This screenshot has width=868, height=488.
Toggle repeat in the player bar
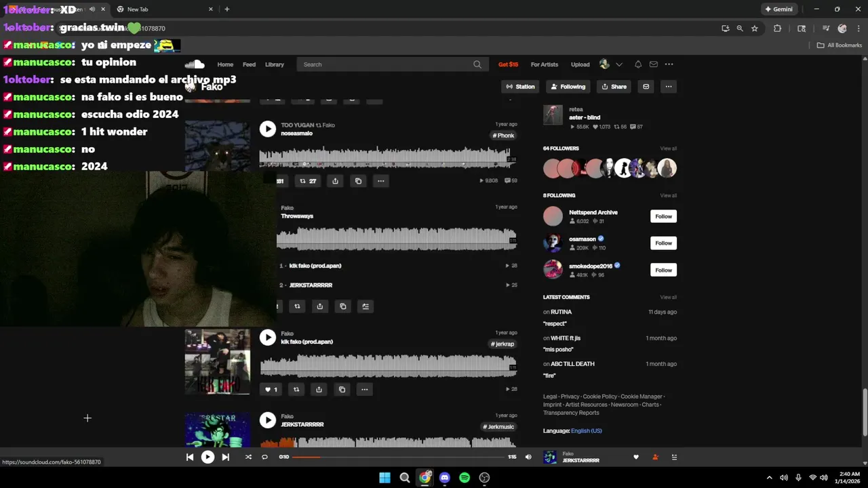pyautogui.click(x=264, y=457)
